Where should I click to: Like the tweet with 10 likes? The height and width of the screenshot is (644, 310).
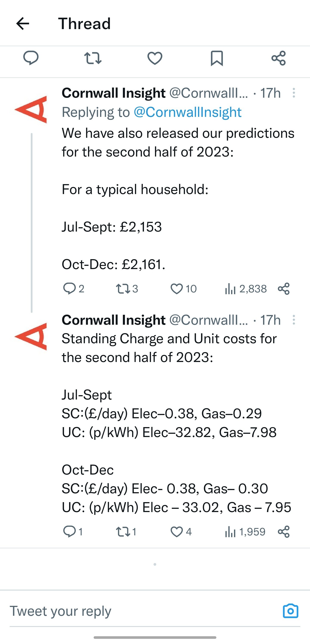[183, 289]
